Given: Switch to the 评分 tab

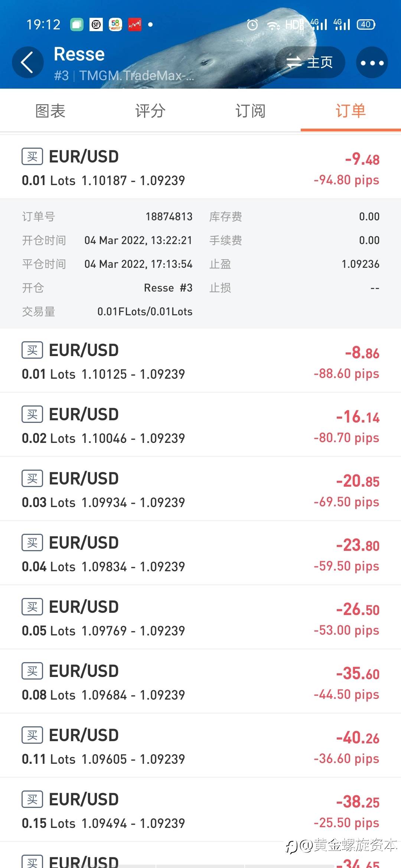Looking at the screenshot, I should pyautogui.click(x=150, y=111).
